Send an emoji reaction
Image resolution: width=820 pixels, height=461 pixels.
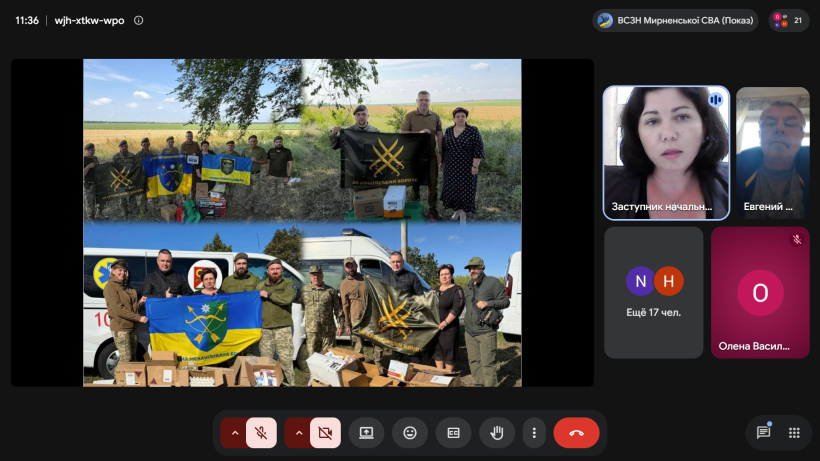pyautogui.click(x=410, y=433)
